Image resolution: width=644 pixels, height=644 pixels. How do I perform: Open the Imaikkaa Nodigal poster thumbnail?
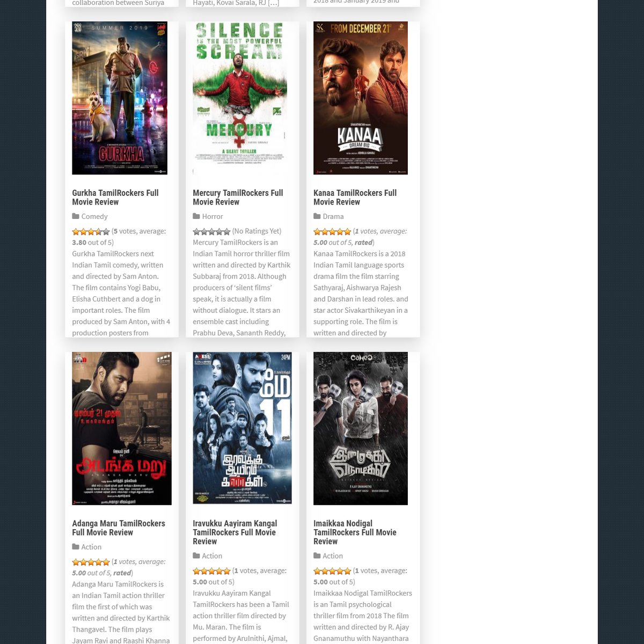(x=361, y=428)
